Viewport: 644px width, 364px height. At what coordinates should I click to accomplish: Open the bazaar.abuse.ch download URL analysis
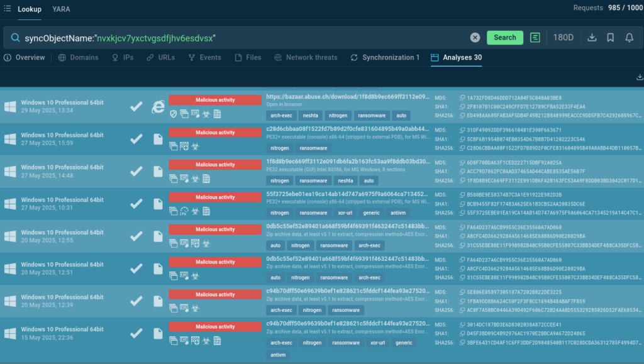[348, 97]
